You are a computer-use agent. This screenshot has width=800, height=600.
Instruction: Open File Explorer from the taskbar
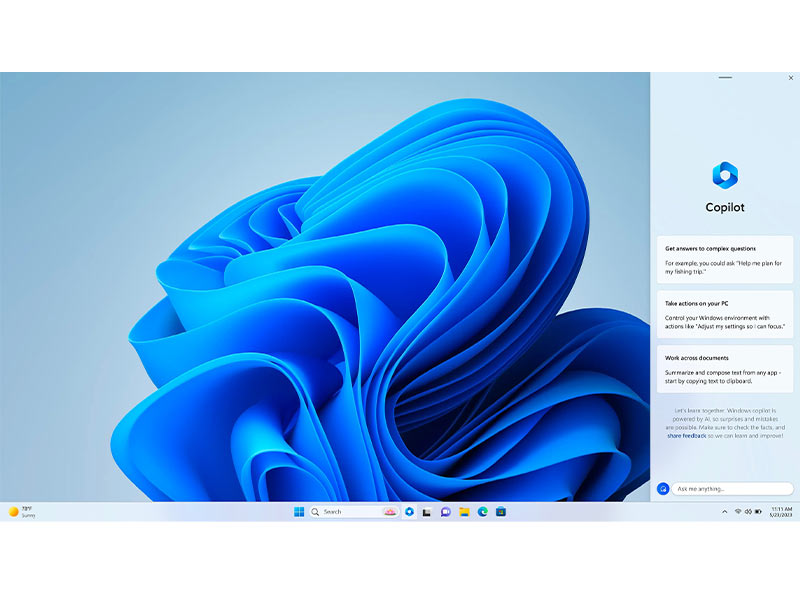coord(464,512)
